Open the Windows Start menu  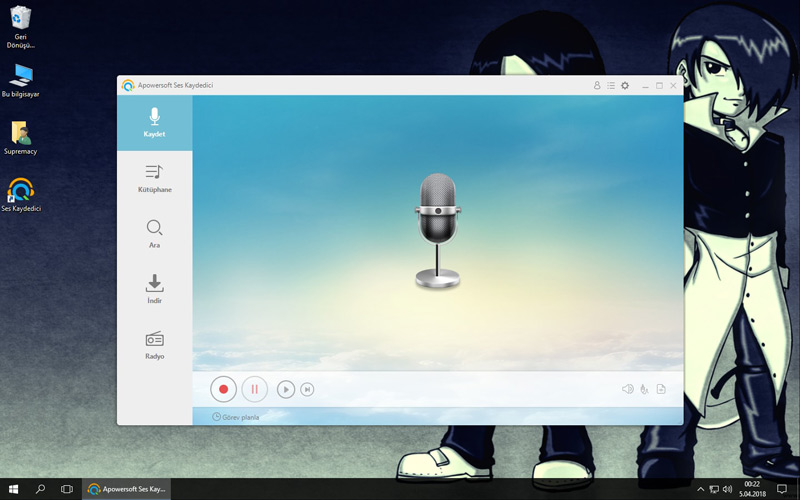[x=13, y=489]
